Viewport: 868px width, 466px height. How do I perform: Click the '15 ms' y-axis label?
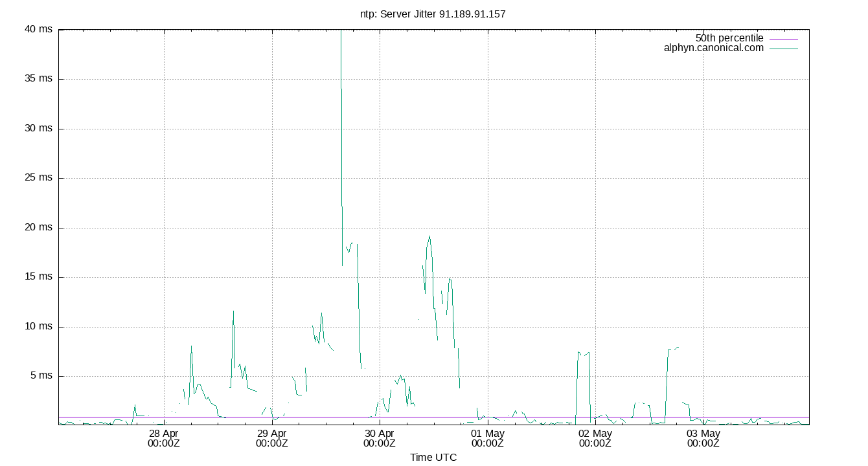tap(38, 277)
